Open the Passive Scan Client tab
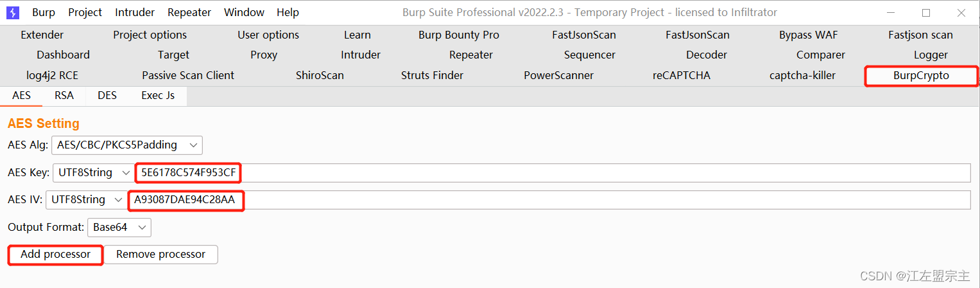980x288 pixels. (x=188, y=76)
